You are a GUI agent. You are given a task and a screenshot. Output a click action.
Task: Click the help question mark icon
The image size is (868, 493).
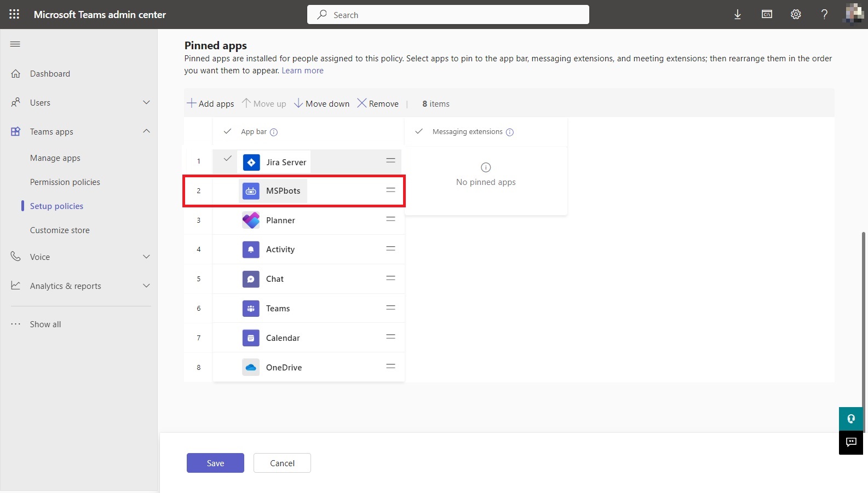(x=824, y=15)
